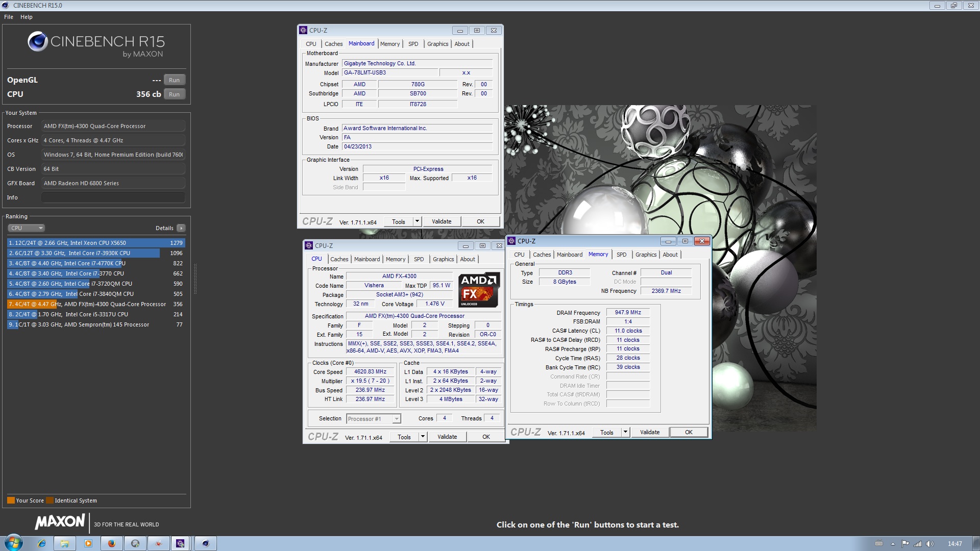Click CPU-Z title icon in CPU tab window
Viewport: 980px width, 551px height.
(309, 245)
